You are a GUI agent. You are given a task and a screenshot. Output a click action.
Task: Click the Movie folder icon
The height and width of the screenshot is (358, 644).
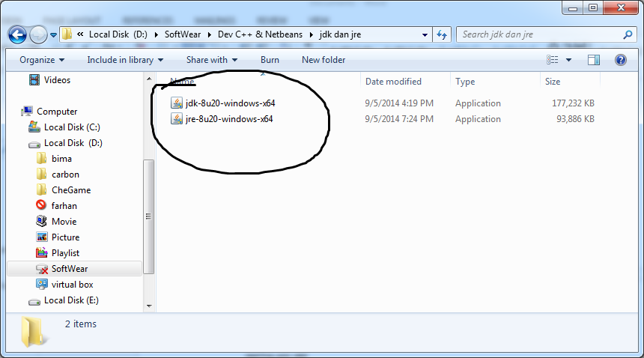click(41, 221)
